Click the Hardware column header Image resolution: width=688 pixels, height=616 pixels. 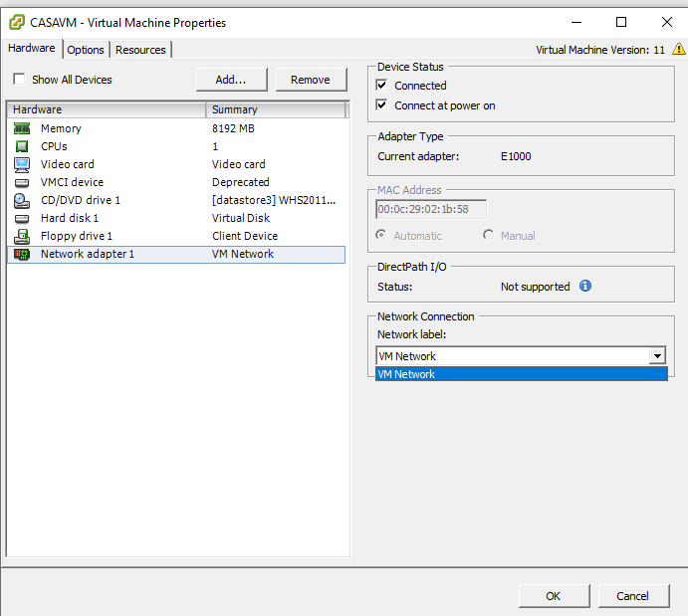coord(107,109)
